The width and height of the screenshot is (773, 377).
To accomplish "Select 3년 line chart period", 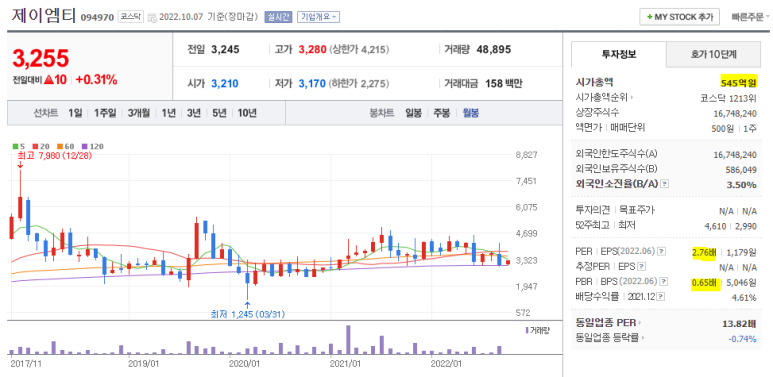I will [x=194, y=113].
